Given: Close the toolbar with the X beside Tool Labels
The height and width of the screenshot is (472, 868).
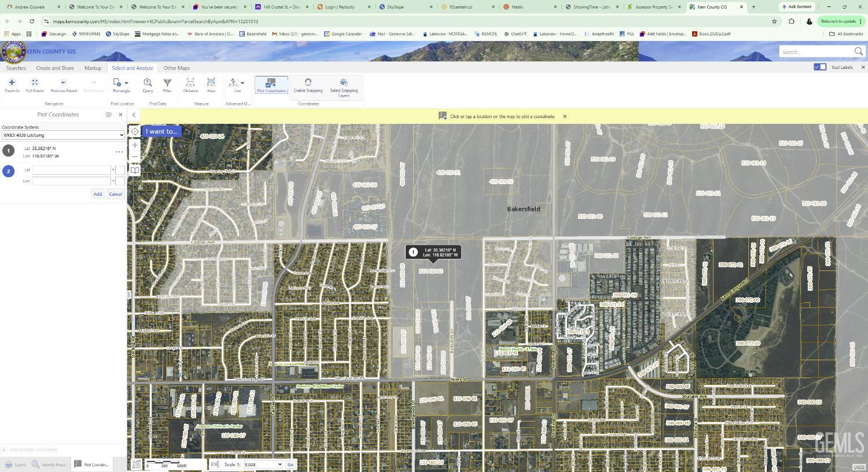Looking at the screenshot, I should pos(863,67).
